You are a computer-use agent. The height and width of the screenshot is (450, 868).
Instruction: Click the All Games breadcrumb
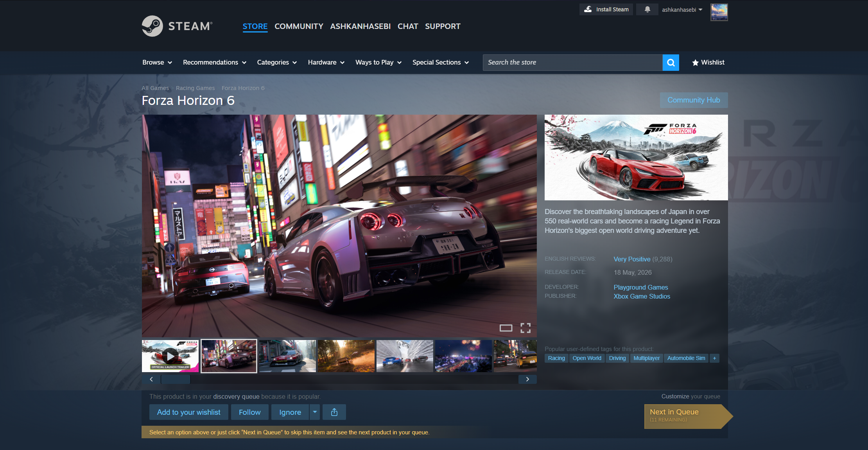point(155,88)
